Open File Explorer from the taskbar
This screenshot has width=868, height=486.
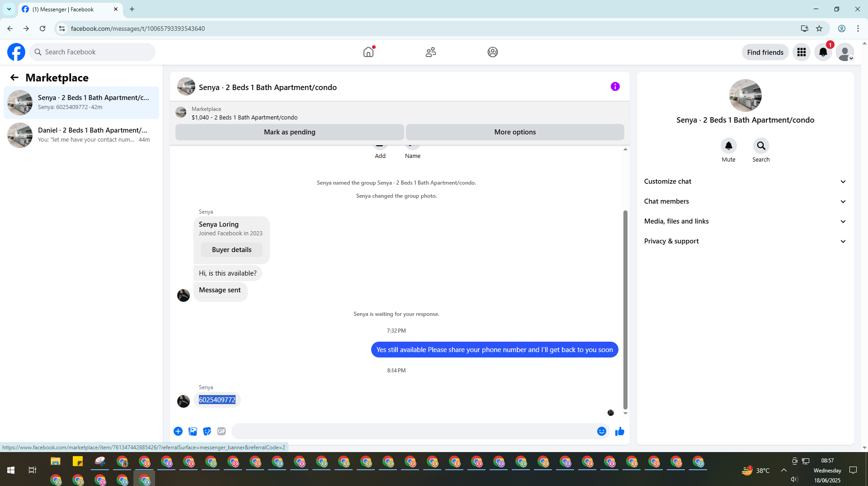click(56, 462)
